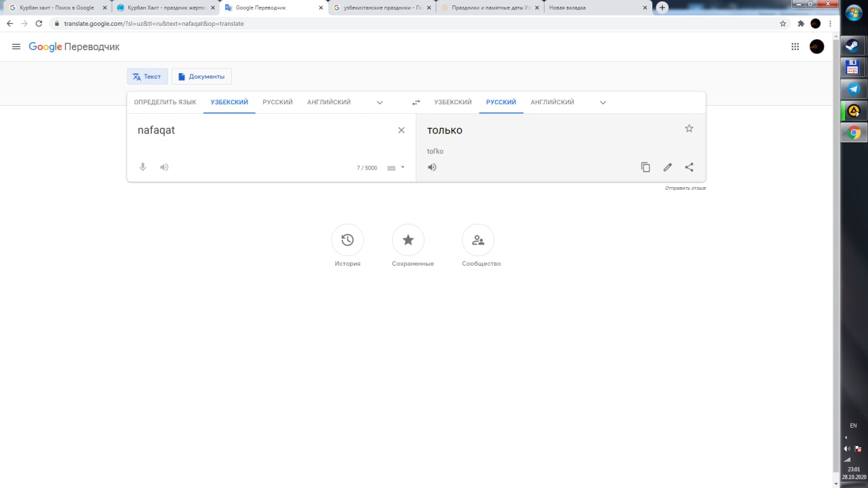Open Telegram from the taskbar
The width and height of the screenshot is (868, 488).
(x=854, y=89)
